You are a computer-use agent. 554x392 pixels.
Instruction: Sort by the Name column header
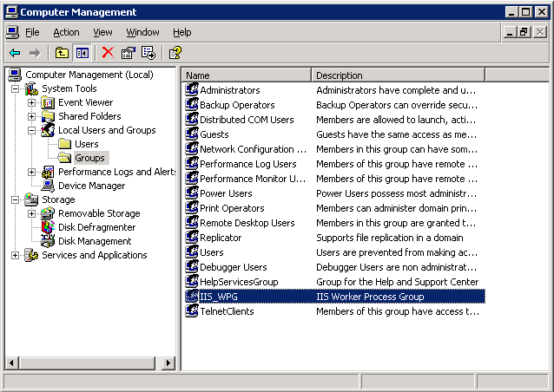247,75
